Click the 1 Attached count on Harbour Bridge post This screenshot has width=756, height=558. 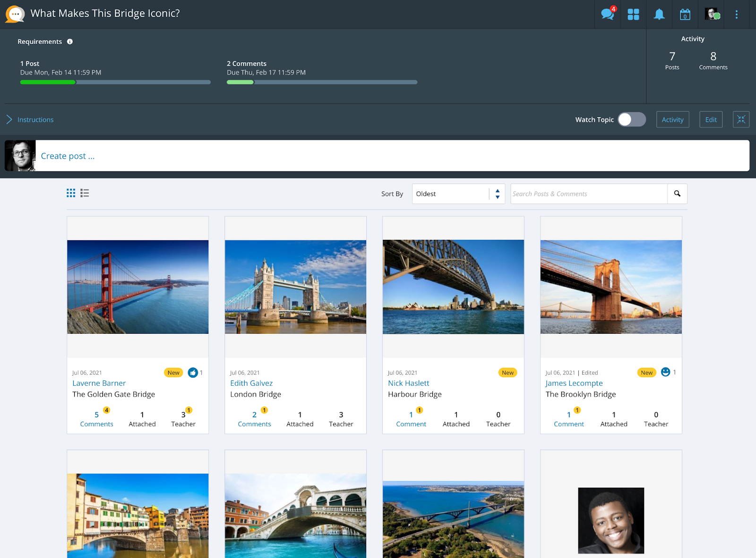pyautogui.click(x=456, y=419)
